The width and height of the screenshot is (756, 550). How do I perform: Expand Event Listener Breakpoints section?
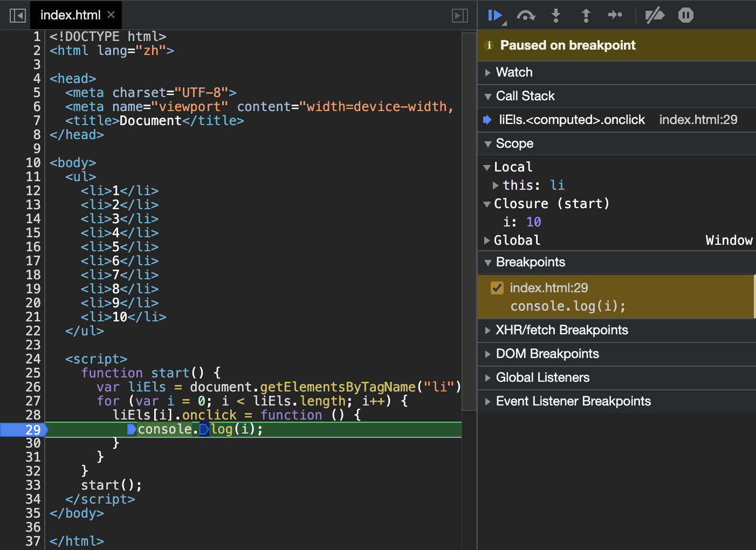487,401
